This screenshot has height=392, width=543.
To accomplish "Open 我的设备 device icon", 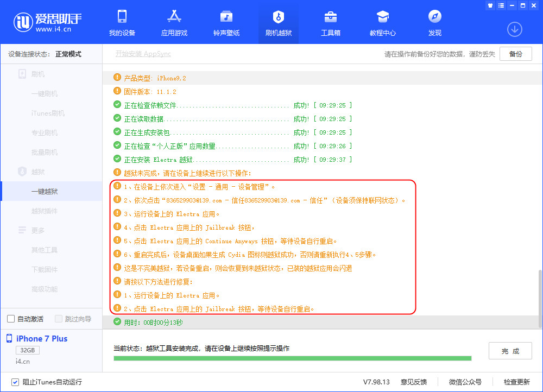I will click(122, 16).
